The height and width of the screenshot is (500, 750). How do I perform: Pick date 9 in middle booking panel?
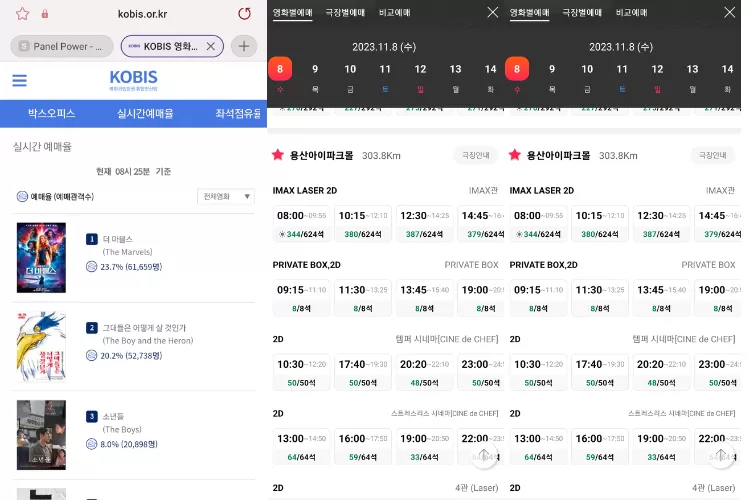(315, 69)
